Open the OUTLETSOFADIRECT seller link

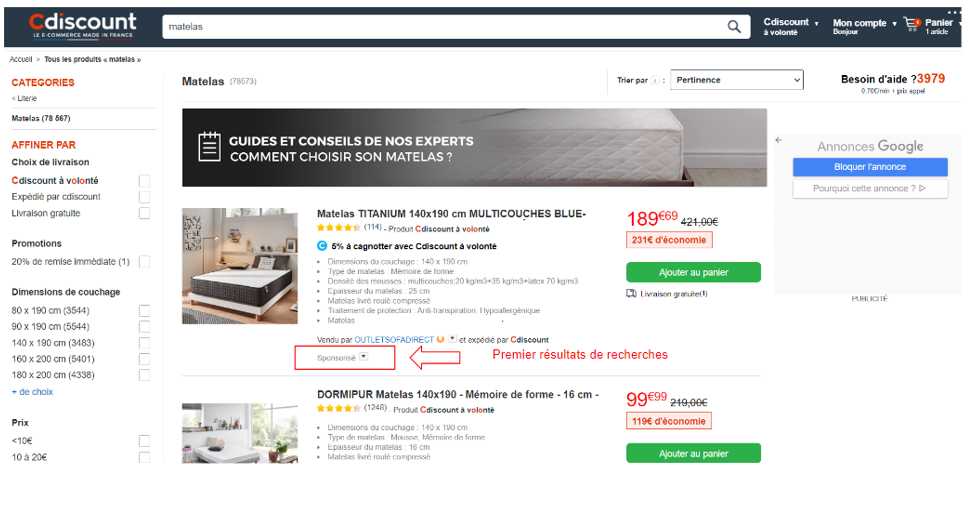394,339
